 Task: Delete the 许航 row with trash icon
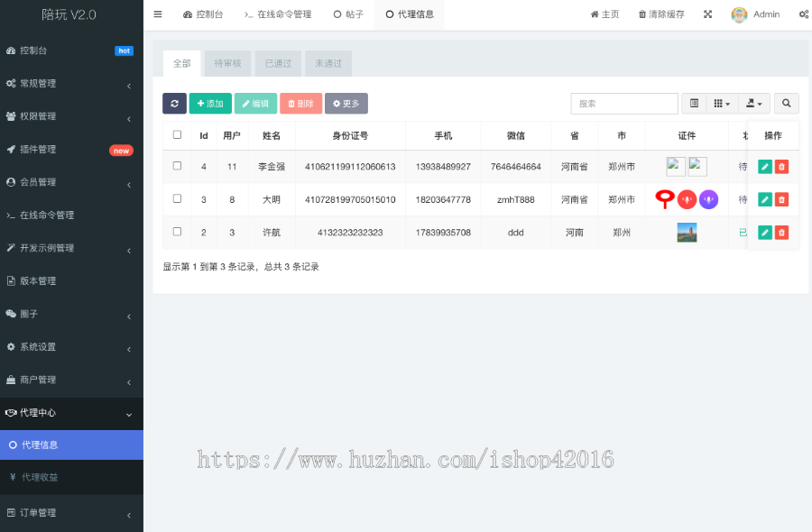click(781, 233)
